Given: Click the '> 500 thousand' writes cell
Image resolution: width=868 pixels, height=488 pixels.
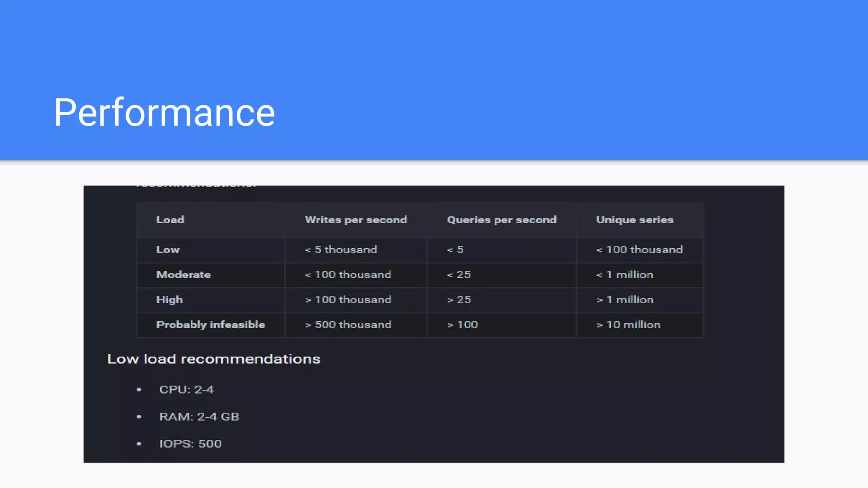Looking at the screenshot, I should pos(348,325).
